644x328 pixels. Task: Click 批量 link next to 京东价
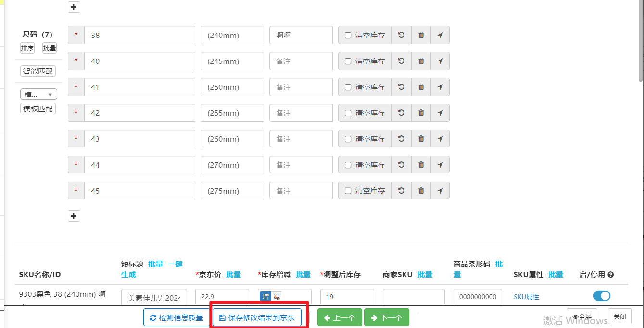coord(233,275)
